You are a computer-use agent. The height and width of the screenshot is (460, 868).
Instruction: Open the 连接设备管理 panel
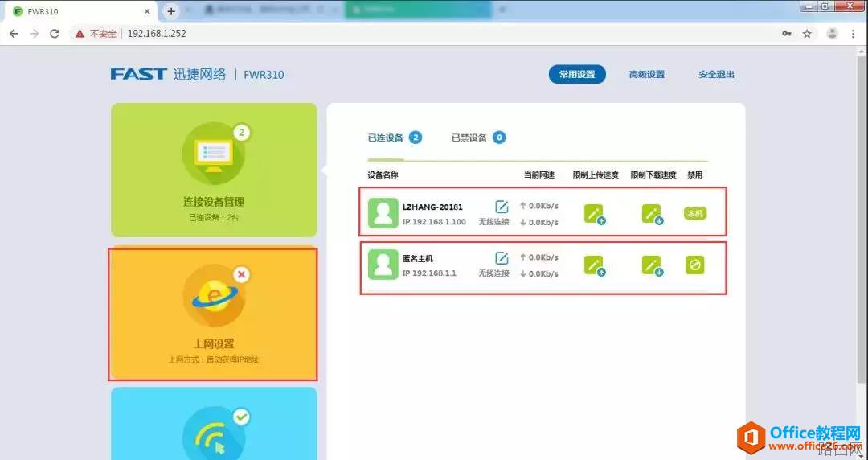click(x=214, y=170)
